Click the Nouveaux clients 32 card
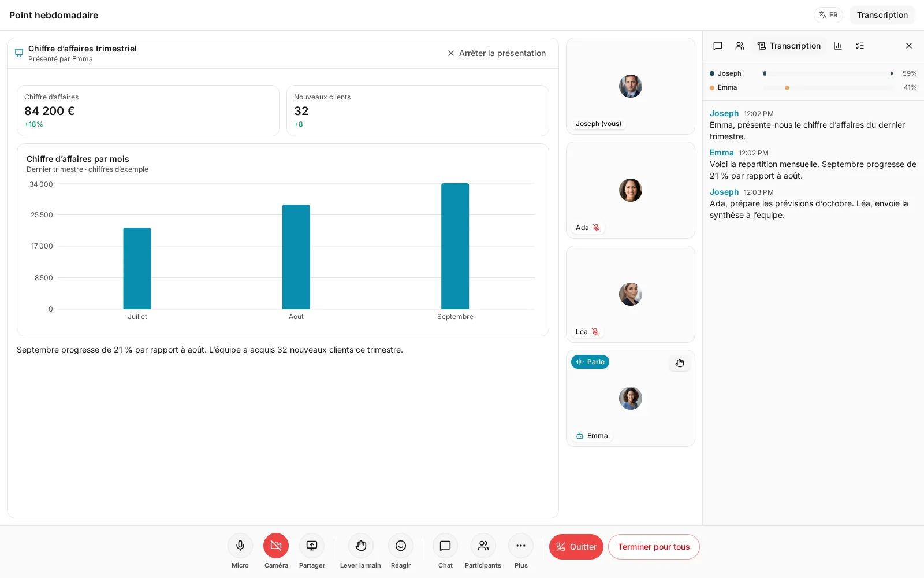924x578 pixels. pos(418,111)
